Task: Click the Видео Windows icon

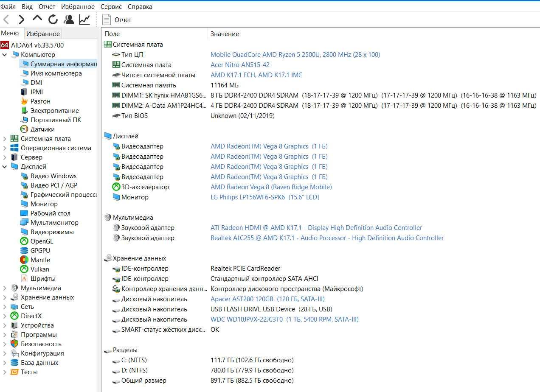Action: click(24, 176)
